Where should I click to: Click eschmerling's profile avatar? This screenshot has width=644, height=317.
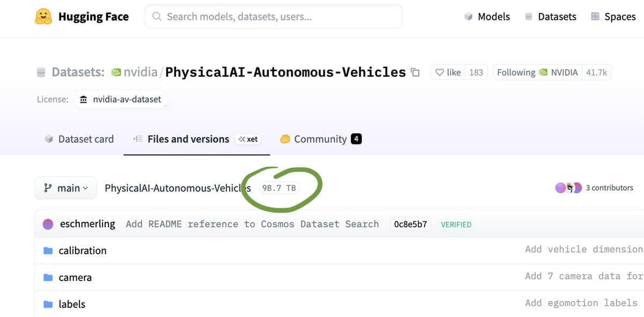(48, 224)
